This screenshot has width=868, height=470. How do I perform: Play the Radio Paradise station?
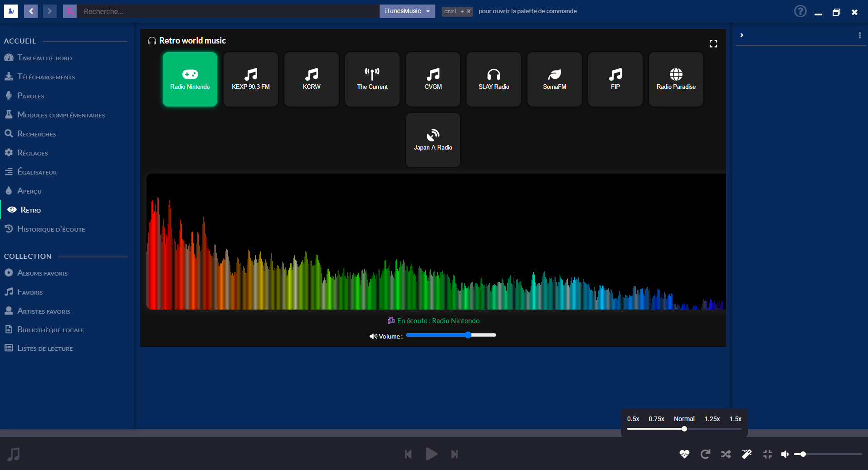(x=676, y=79)
